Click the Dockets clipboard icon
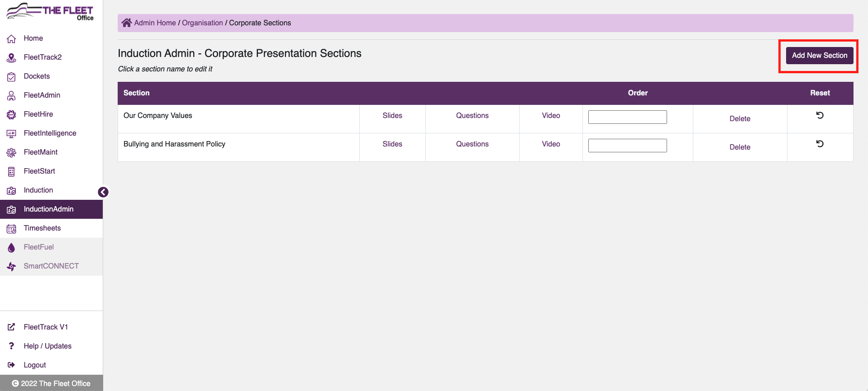868x391 pixels. 11,77
